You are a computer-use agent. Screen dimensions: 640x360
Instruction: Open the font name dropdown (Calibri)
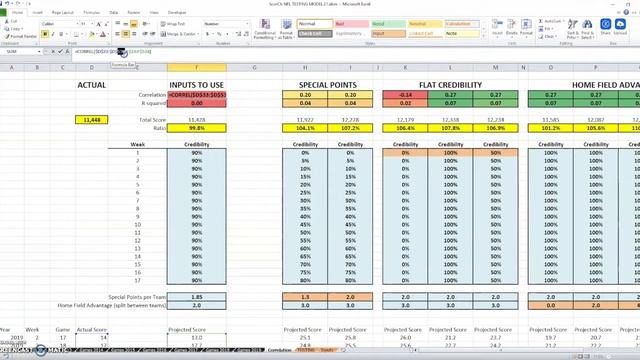77,24
